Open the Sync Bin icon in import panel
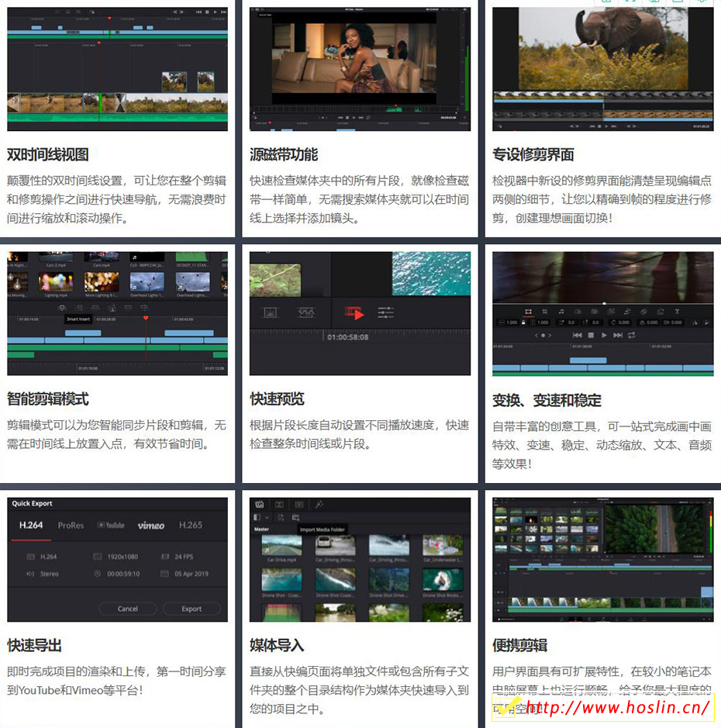Viewport: 721px width, 728px height. click(279, 505)
